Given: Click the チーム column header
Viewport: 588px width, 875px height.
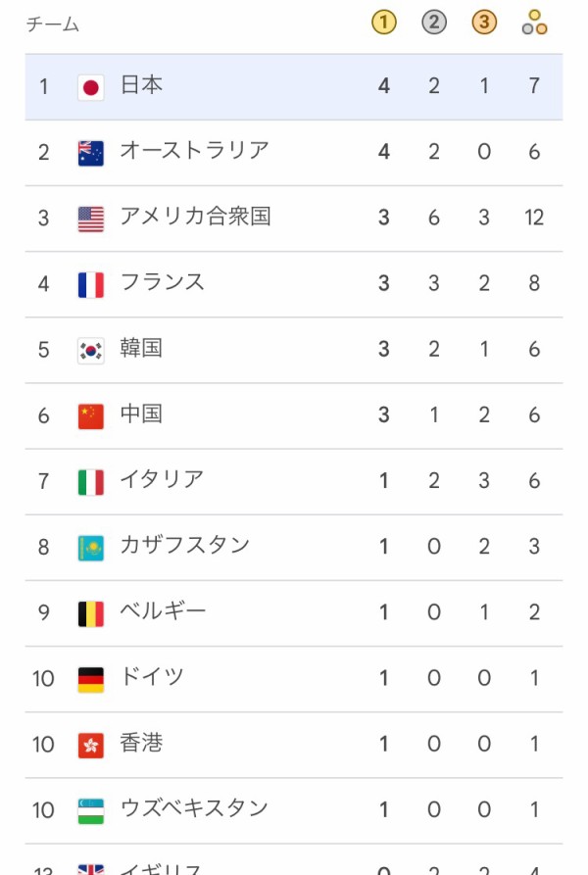Looking at the screenshot, I should [53, 24].
